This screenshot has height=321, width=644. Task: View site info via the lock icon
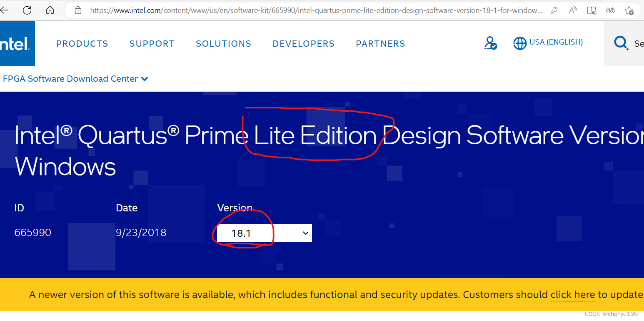78,10
